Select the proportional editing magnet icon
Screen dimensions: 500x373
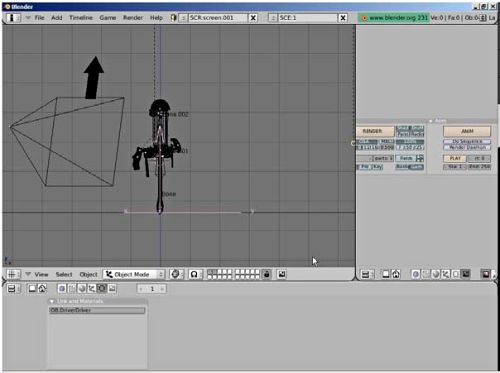click(194, 274)
